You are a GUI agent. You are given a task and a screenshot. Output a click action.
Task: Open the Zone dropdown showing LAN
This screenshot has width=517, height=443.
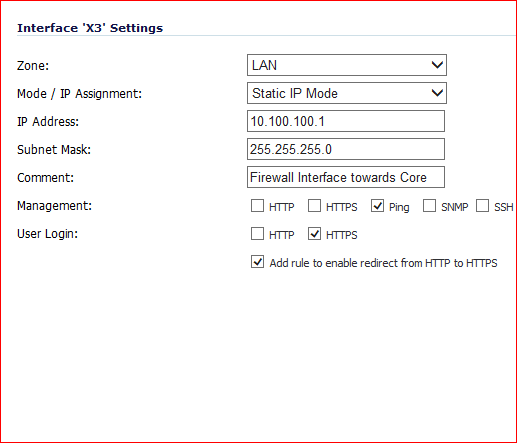click(x=347, y=65)
